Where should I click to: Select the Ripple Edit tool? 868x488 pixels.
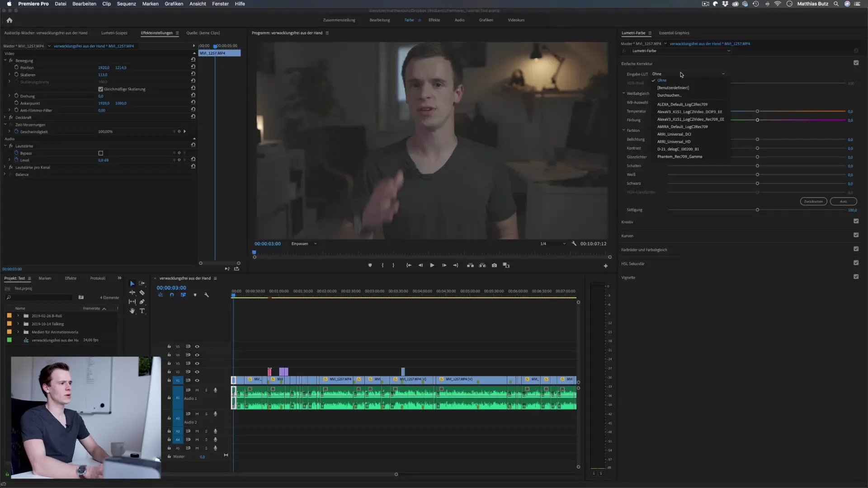132,293
